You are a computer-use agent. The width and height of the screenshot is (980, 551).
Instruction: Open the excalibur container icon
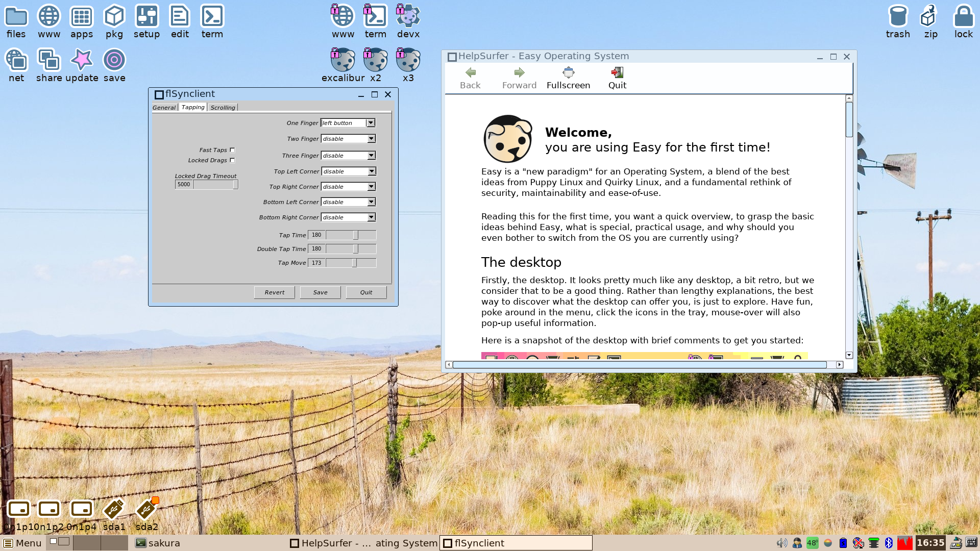[x=343, y=65]
